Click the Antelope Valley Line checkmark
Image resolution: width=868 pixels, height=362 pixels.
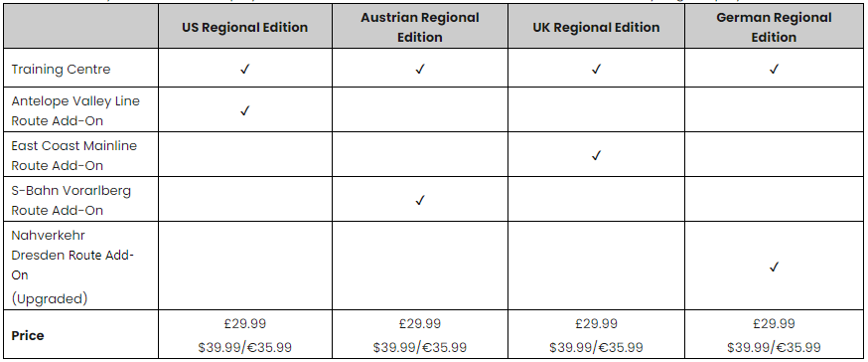(244, 110)
